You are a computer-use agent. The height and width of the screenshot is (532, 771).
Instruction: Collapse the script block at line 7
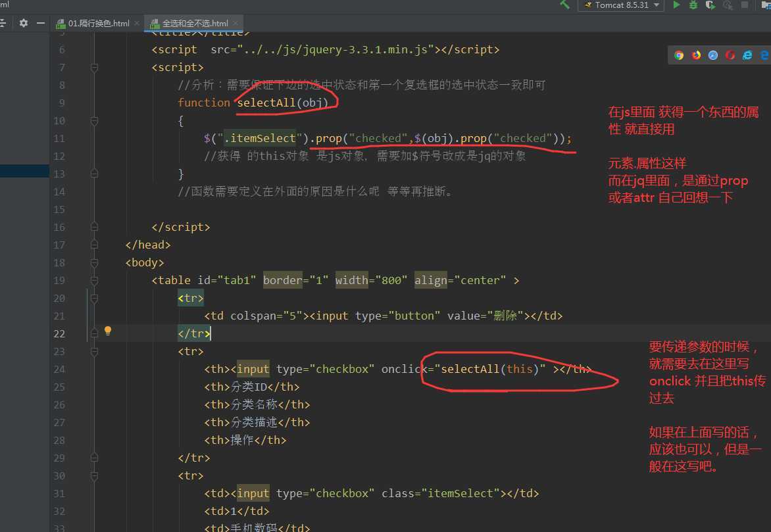95,67
